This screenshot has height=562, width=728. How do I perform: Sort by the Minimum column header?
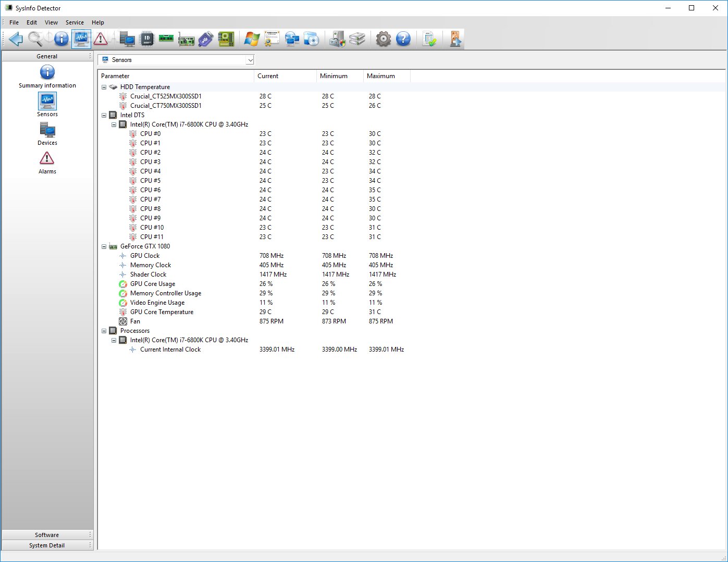[340, 76]
